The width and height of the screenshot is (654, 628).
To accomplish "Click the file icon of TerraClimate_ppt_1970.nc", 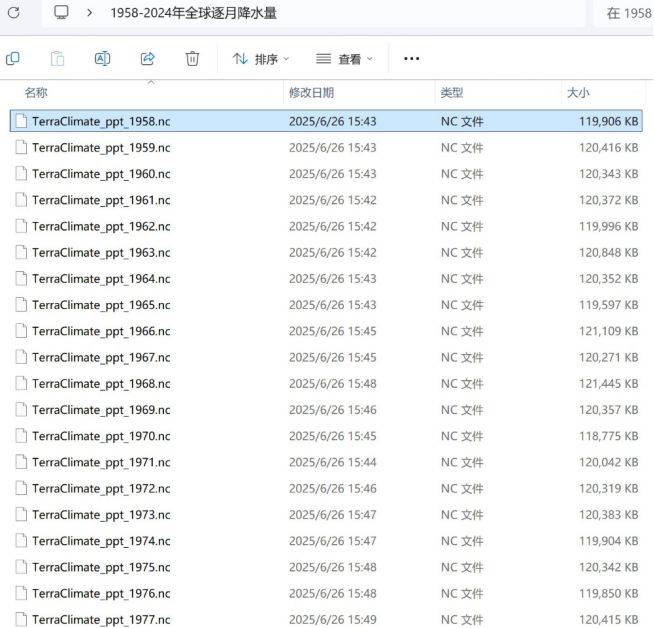I will click(x=21, y=436).
